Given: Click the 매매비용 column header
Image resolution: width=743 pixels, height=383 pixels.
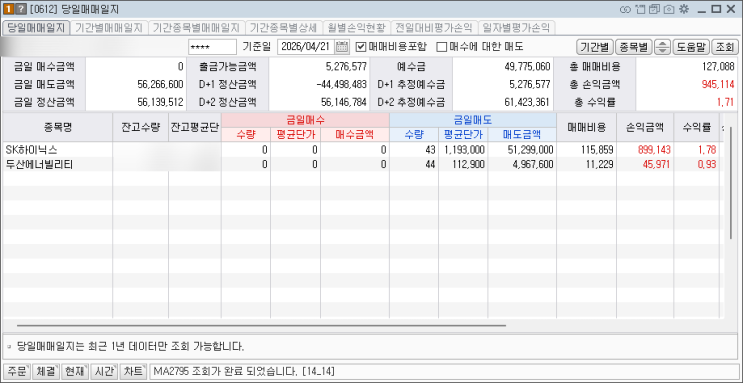Looking at the screenshot, I should pos(587,127).
